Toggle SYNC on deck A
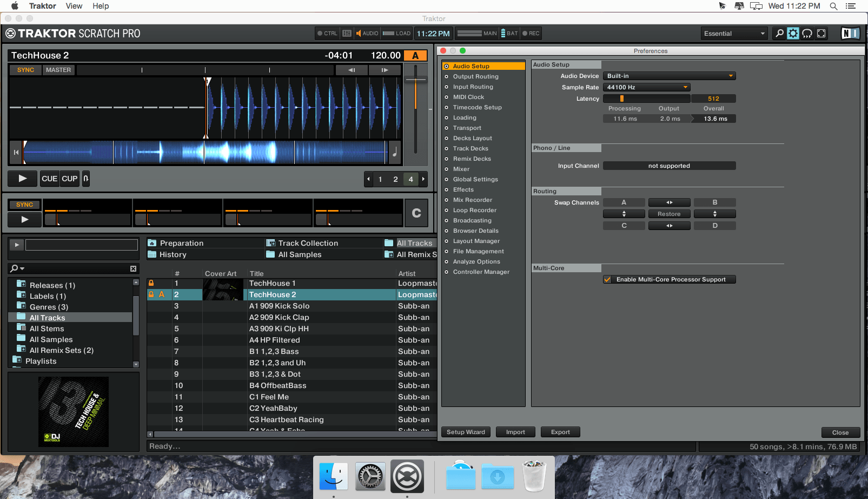Screen dimensions: 868x499 [x=25, y=70]
